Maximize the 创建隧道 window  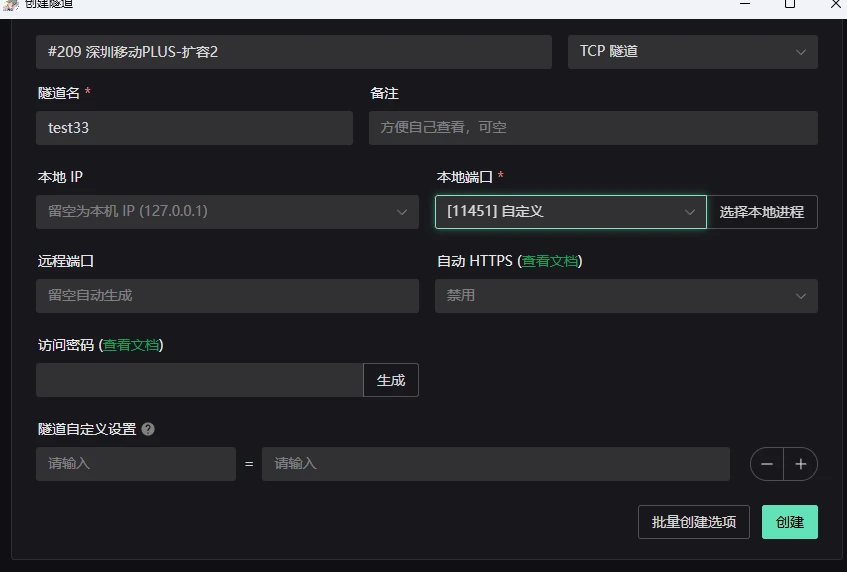click(x=790, y=4)
